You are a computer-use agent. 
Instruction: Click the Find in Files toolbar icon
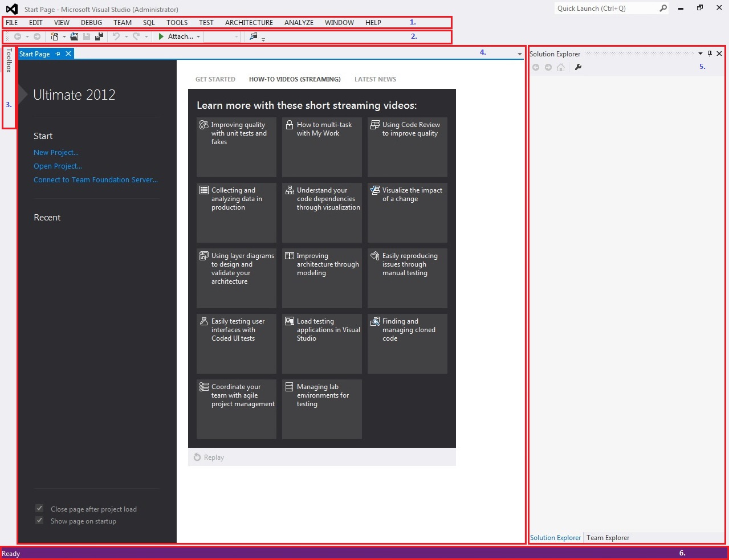[x=254, y=36]
